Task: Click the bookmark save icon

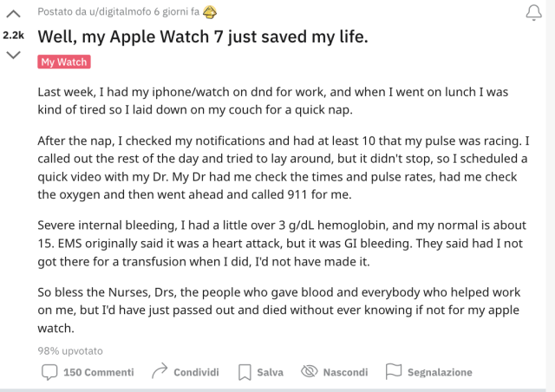Action: click(x=245, y=371)
